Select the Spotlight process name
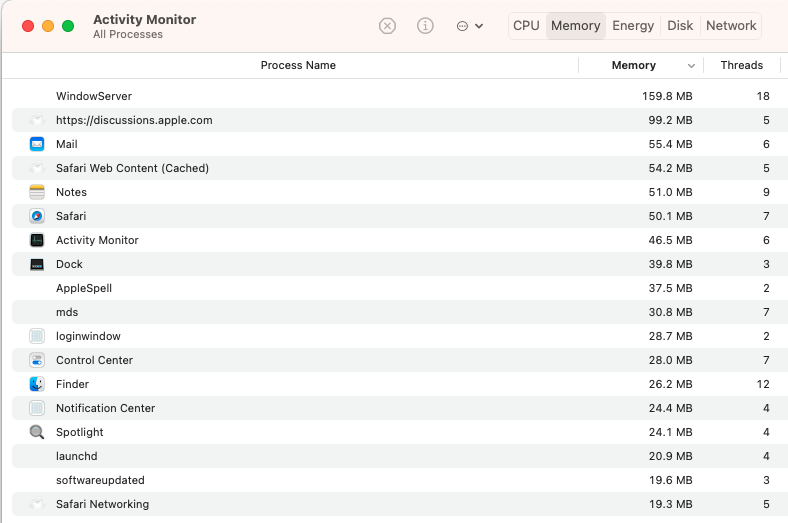This screenshot has height=523, width=788. [x=80, y=432]
